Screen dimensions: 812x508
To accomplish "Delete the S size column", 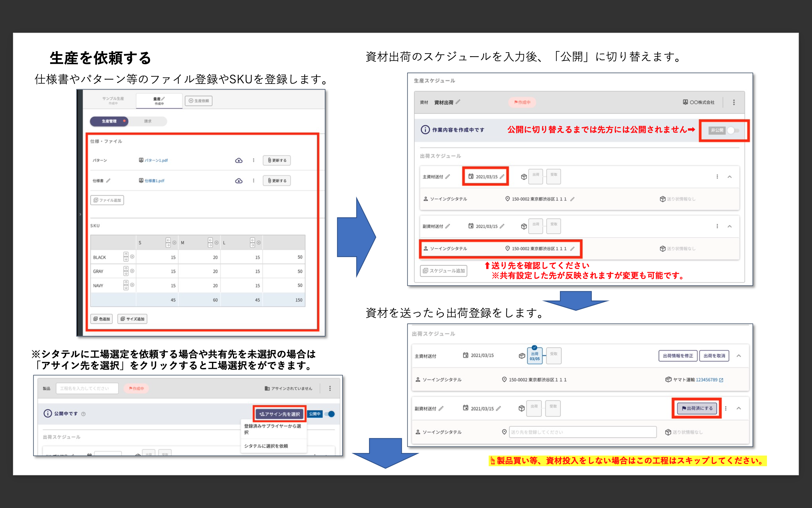I will tap(174, 243).
